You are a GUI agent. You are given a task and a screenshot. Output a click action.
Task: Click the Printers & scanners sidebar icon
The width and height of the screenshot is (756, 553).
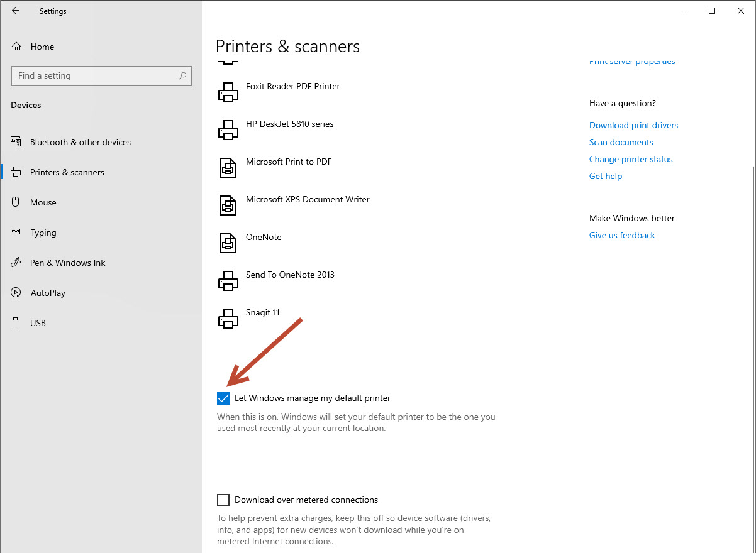point(16,172)
